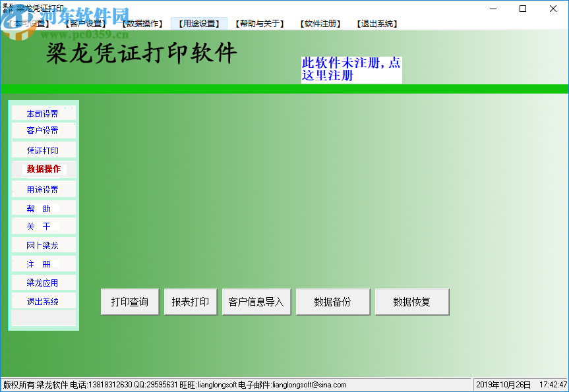Start 数据备份 with its button
The width and height of the screenshot is (569, 392).
coord(332,301)
